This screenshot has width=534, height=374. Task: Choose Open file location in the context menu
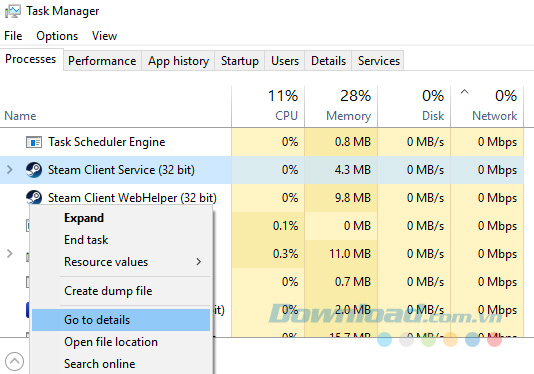pos(121,342)
